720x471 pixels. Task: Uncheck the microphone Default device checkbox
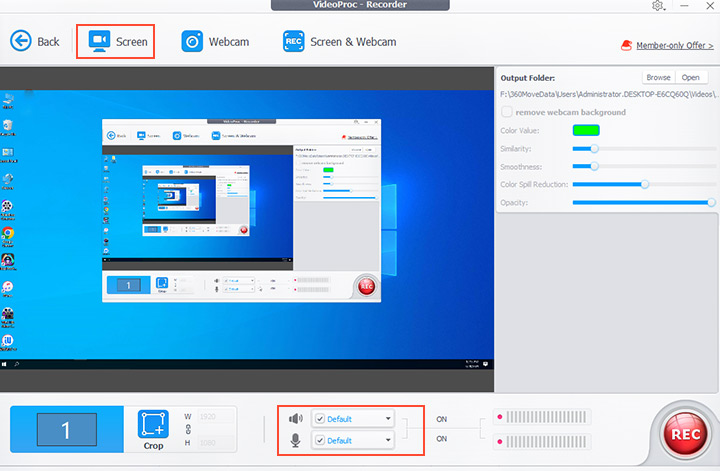[x=320, y=440]
